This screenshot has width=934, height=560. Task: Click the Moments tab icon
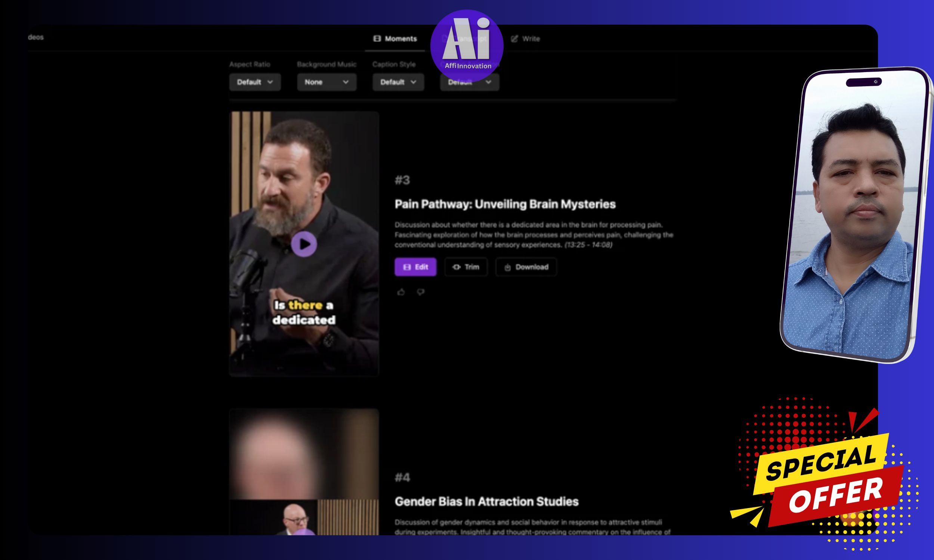click(377, 38)
